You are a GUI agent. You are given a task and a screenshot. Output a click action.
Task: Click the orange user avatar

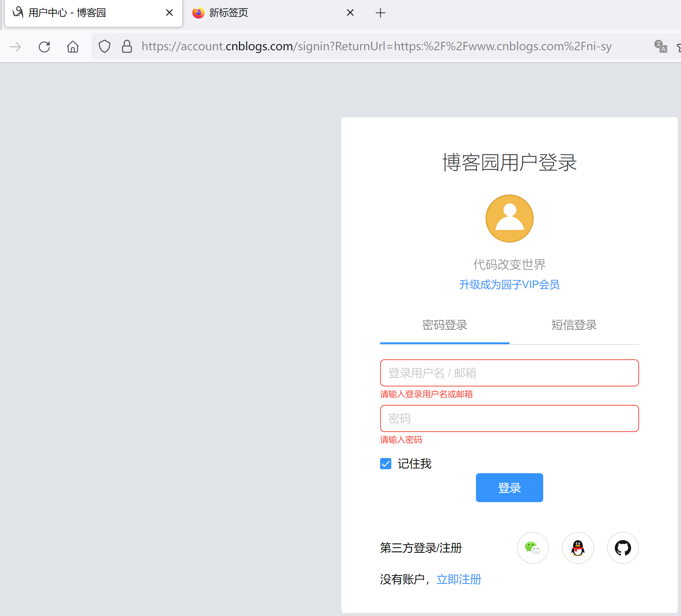[510, 218]
